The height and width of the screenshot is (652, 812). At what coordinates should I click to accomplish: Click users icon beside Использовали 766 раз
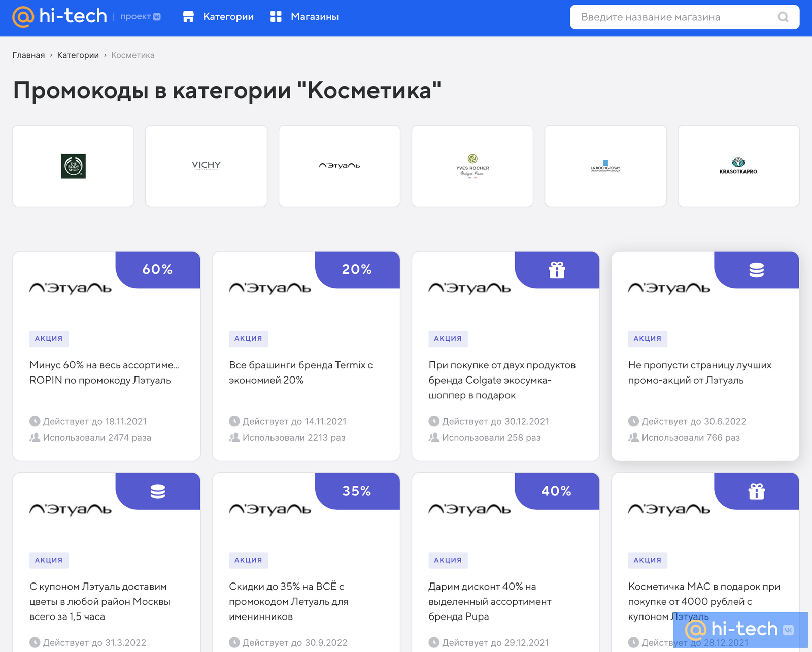(633, 437)
